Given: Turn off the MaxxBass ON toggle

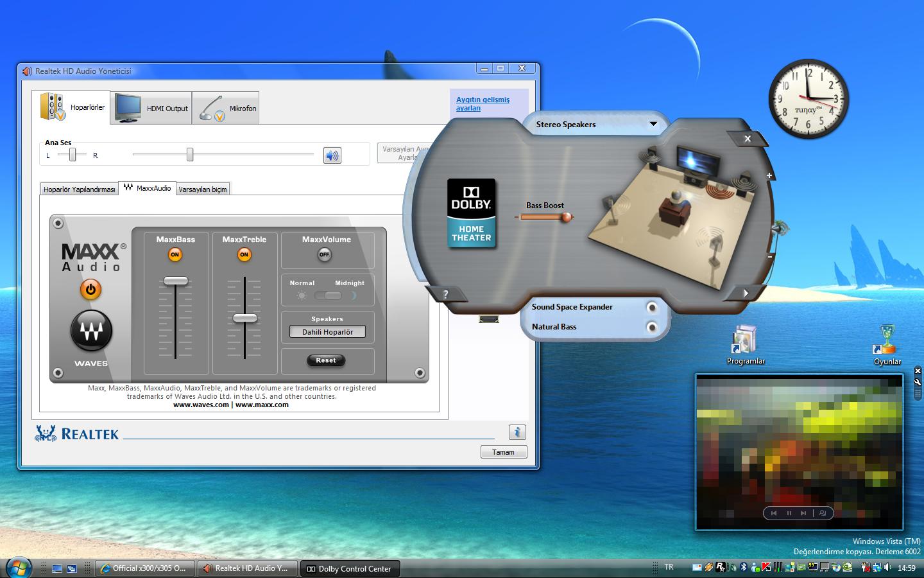Looking at the screenshot, I should point(175,255).
